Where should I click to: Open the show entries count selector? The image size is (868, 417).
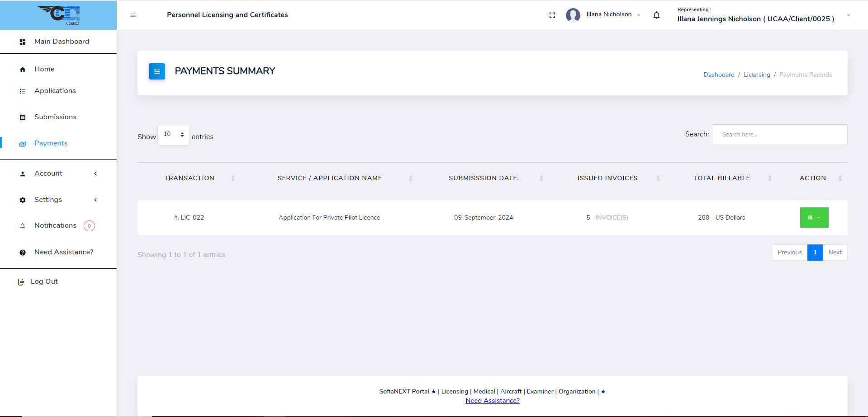tap(173, 135)
